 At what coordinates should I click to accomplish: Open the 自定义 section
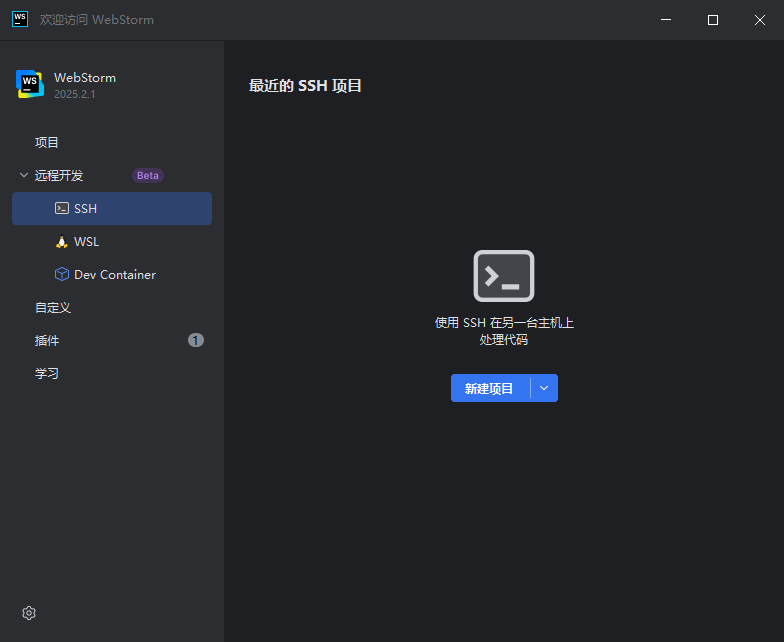tap(53, 308)
